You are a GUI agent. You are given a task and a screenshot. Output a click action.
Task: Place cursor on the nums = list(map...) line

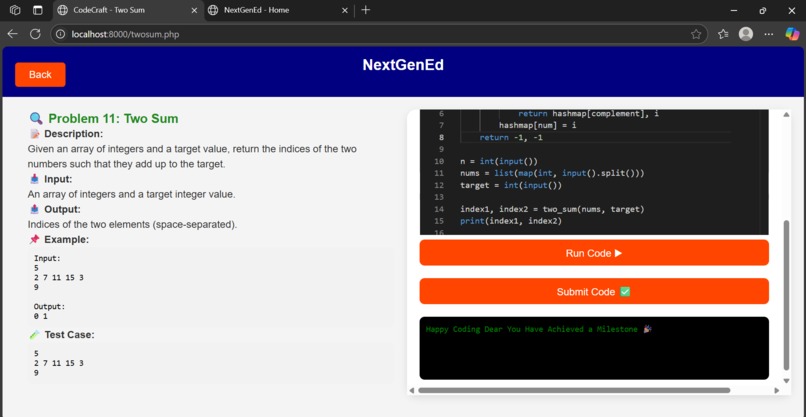click(x=552, y=173)
